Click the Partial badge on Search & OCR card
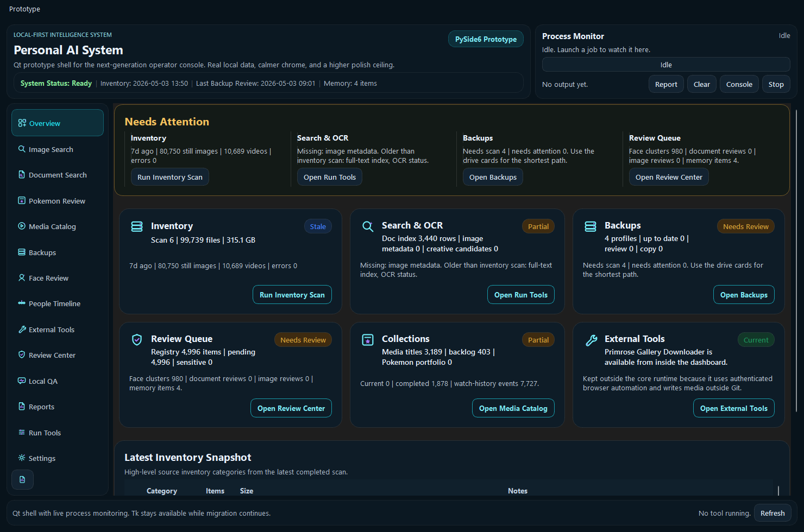The height and width of the screenshot is (532, 804). (538, 226)
